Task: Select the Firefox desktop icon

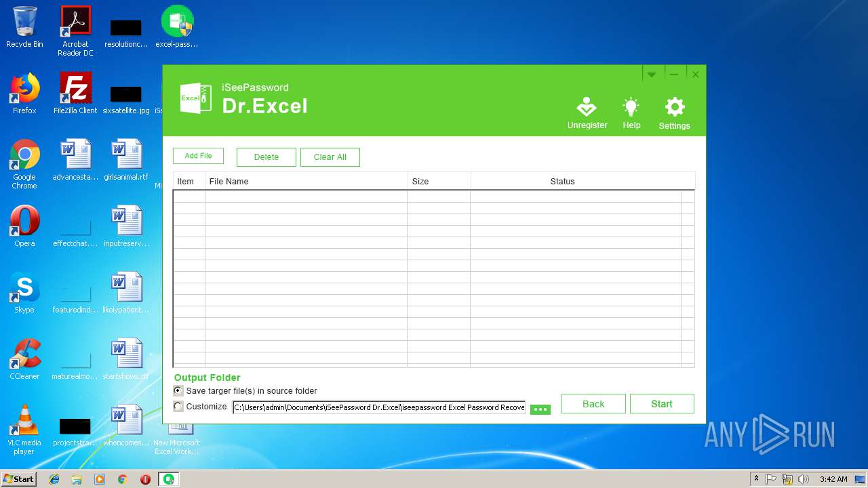Action: (24, 94)
